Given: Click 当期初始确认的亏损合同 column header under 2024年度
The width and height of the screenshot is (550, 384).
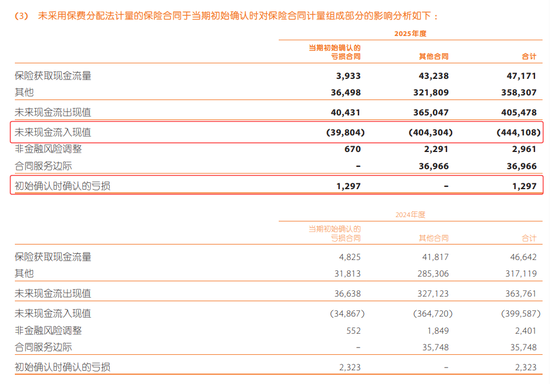Looking at the screenshot, I should coord(334,234).
